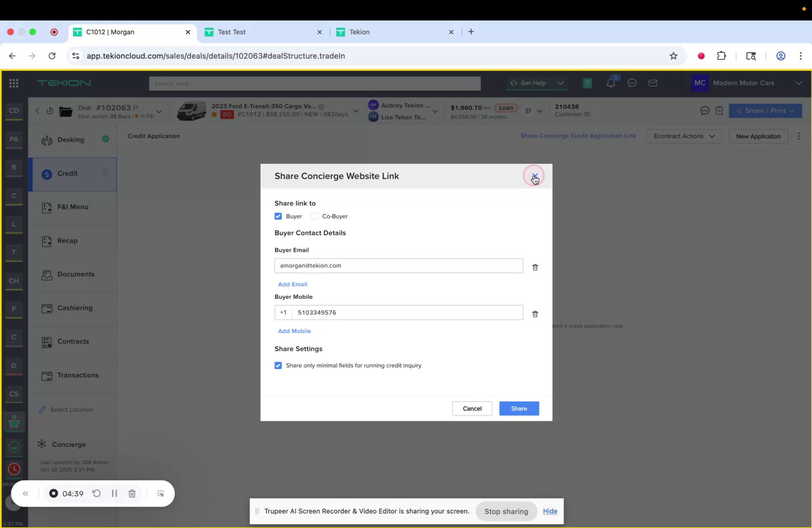Uncheck the Buyer checkbox
The width and height of the screenshot is (812, 528).
click(278, 216)
